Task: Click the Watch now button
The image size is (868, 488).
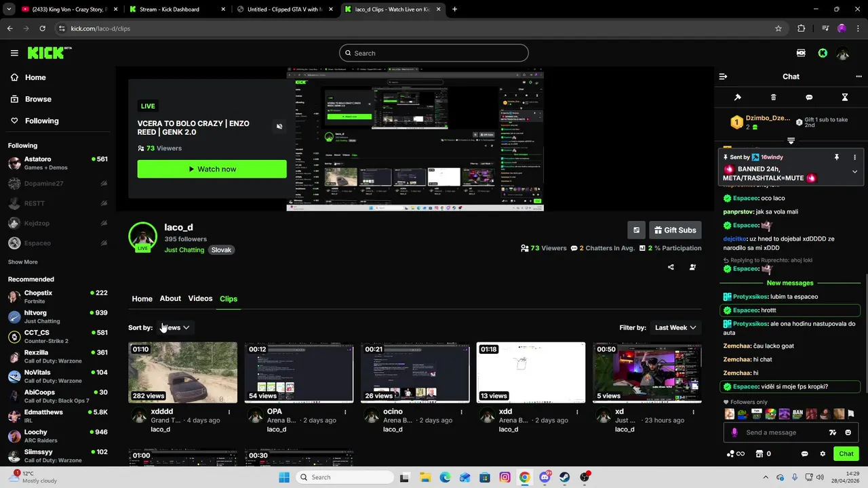Action: click(212, 169)
